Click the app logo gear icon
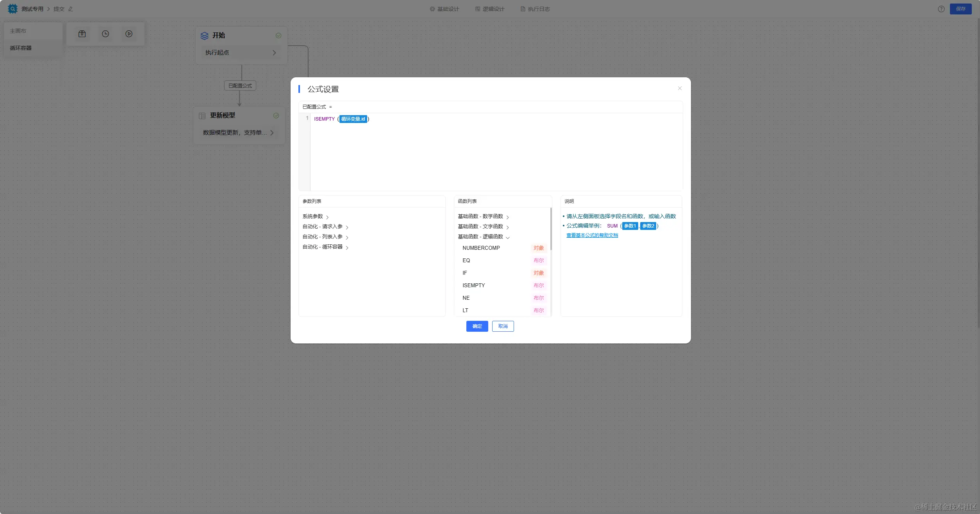Viewport: 980px width, 514px height. point(12,9)
